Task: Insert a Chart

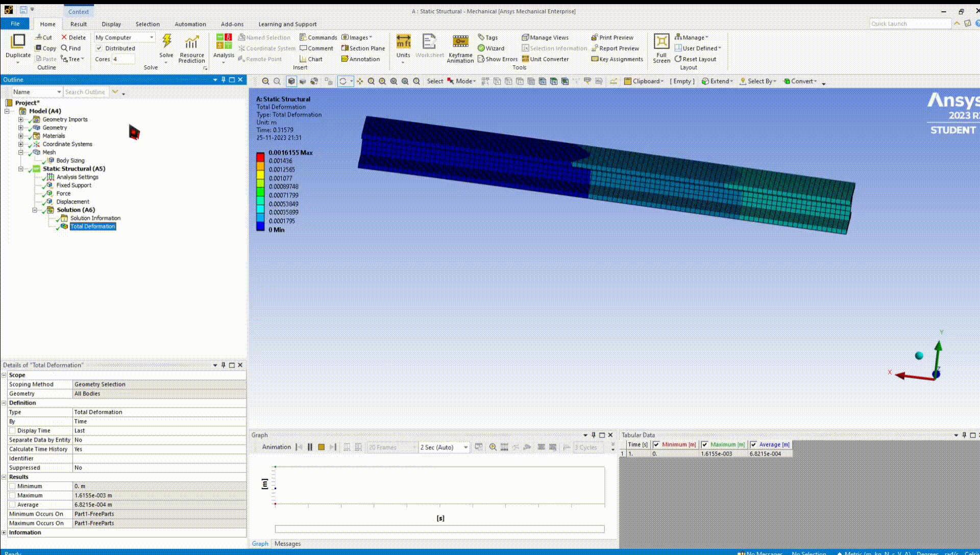Action: pyautogui.click(x=311, y=59)
